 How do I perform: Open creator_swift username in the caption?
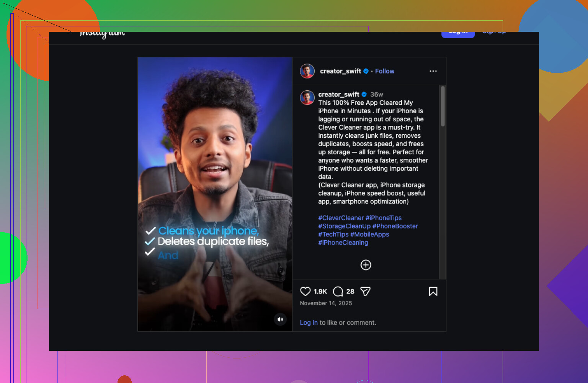tap(339, 95)
